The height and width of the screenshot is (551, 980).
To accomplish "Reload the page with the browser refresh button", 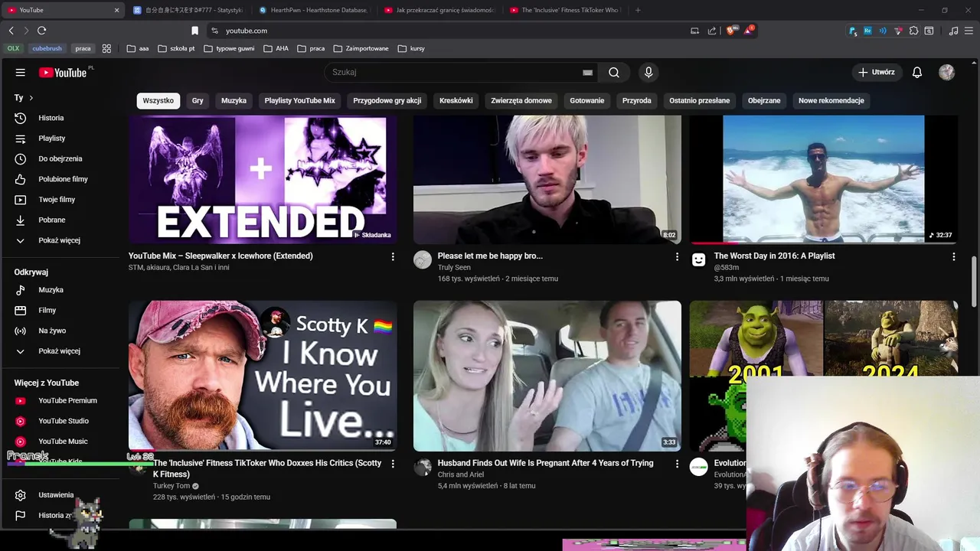I will pos(41,31).
